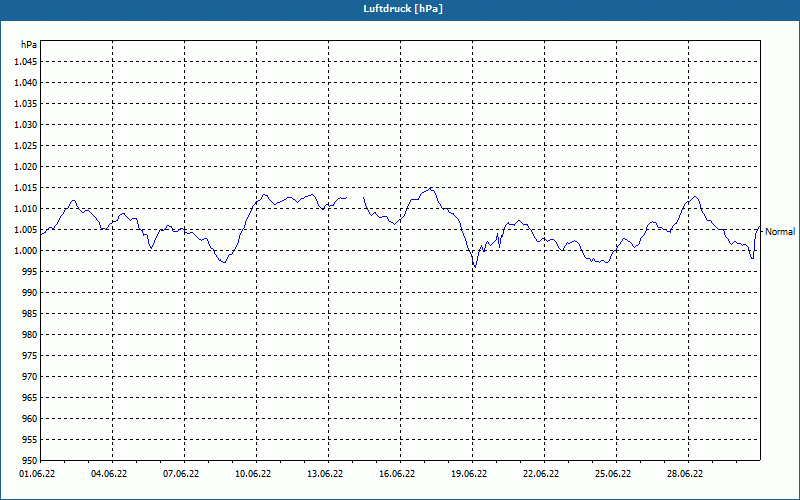800x500 pixels.
Task: Click the 985 y-axis value
Action: 30,314
